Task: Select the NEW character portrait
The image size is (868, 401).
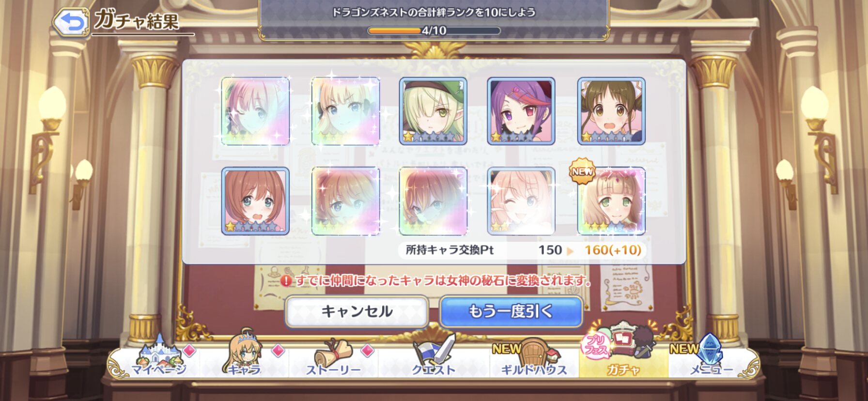Action: (611, 201)
